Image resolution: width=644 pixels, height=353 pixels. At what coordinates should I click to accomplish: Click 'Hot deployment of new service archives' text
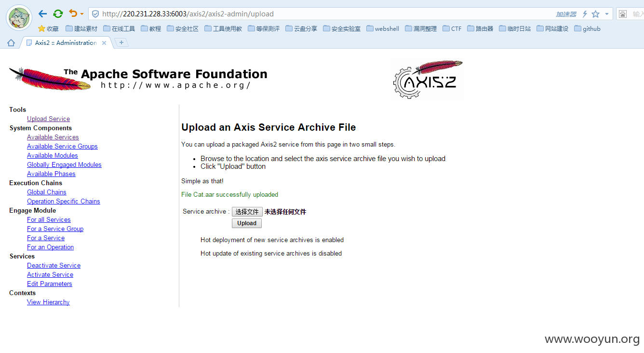tap(272, 240)
